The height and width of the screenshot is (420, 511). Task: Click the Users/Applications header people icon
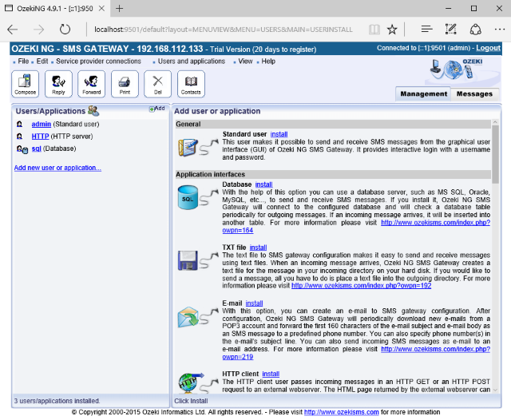93,111
